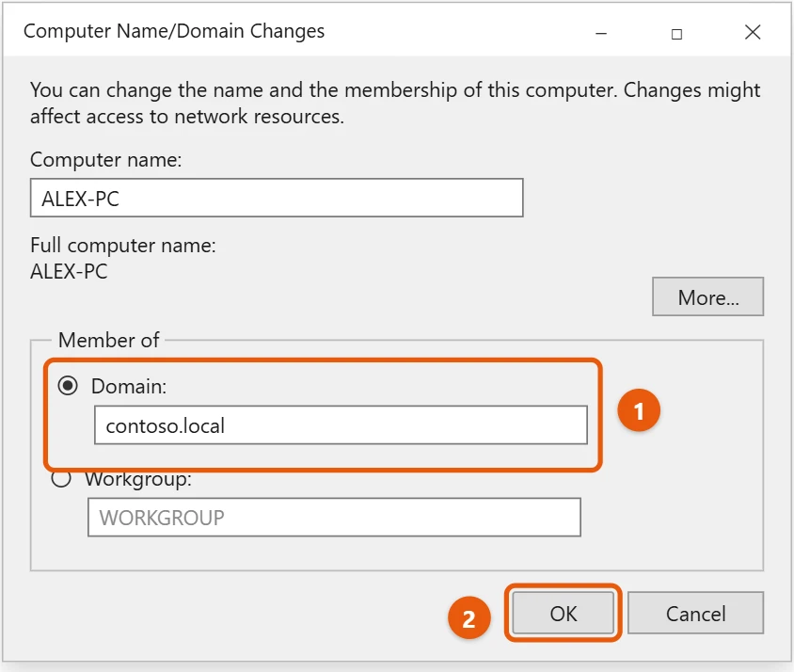Dismiss the dialog with Cancel
794x672 pixels.
pos(696,614)
